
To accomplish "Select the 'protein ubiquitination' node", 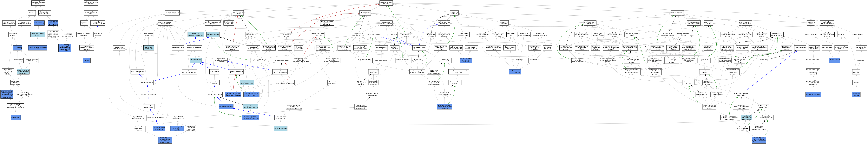I will pos(813,95).
